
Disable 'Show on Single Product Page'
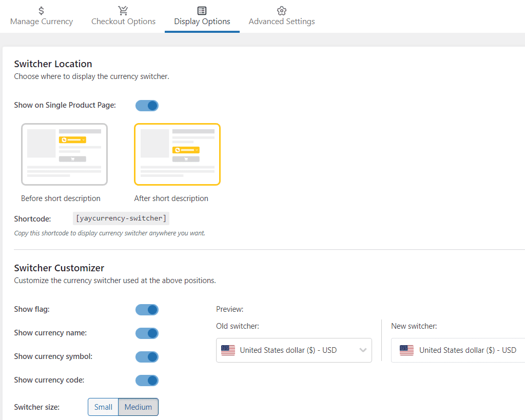tap(147, 105)
